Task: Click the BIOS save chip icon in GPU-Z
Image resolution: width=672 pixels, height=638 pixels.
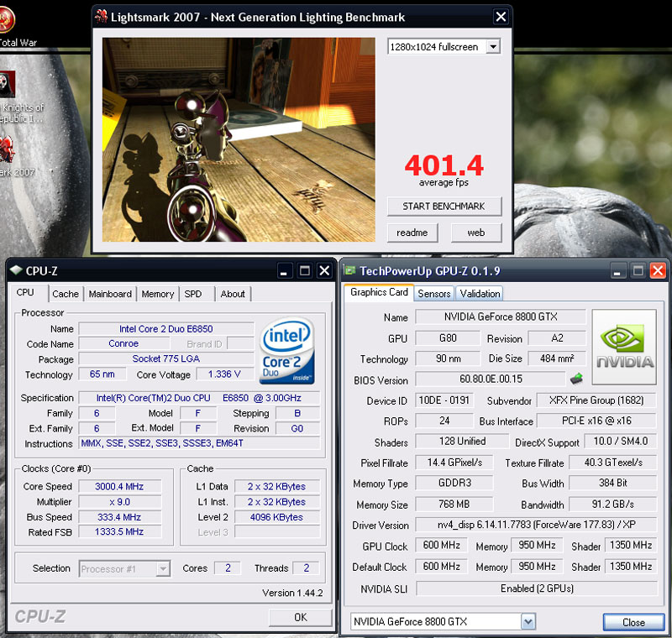Action: [x=576, y=379]
